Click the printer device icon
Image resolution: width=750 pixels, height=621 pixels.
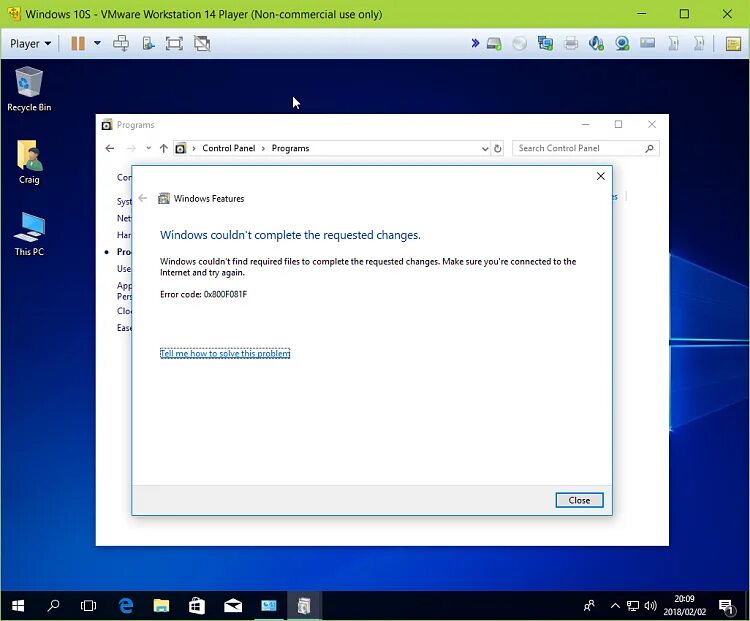coord(571,44)
